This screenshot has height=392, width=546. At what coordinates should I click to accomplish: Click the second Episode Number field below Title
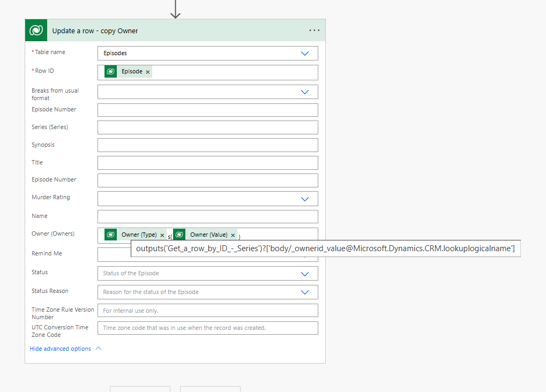coord(207,180)
